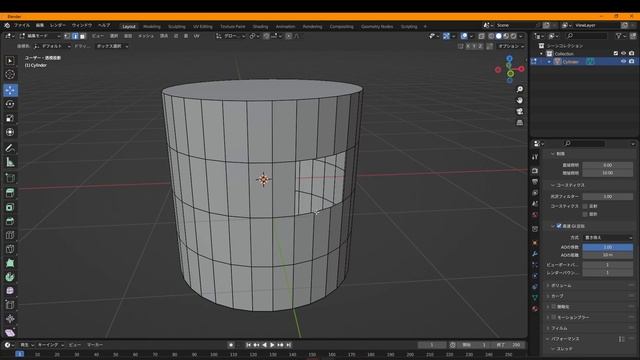The image size is (640, 360).
Task: Open the 編集モード mode dropdown
Action: tap(40, 36)
